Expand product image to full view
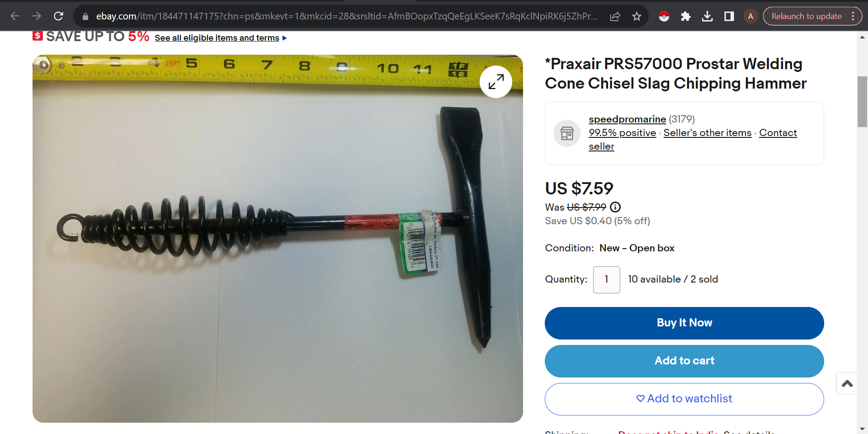 tap(496, 82)
